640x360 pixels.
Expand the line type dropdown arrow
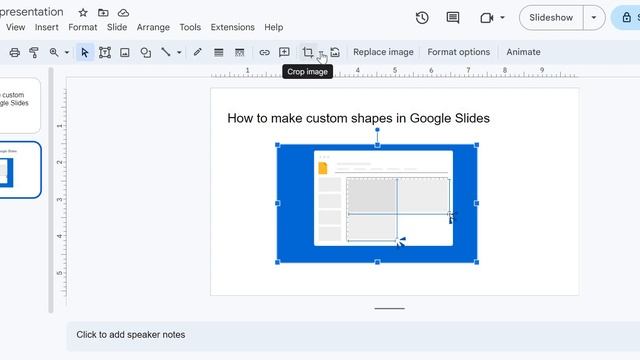179,53
